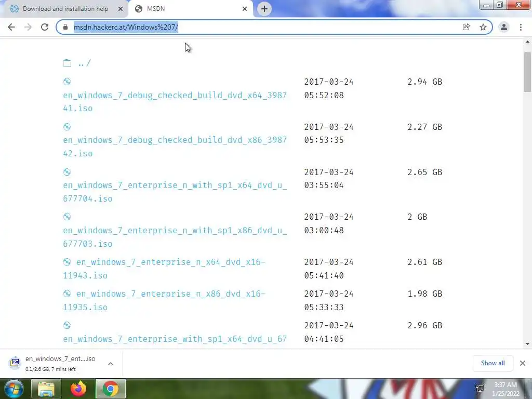Viewport: 532px width, 399px height.
Task: Click the 2.65 GB file size
Action: (425, 172)
